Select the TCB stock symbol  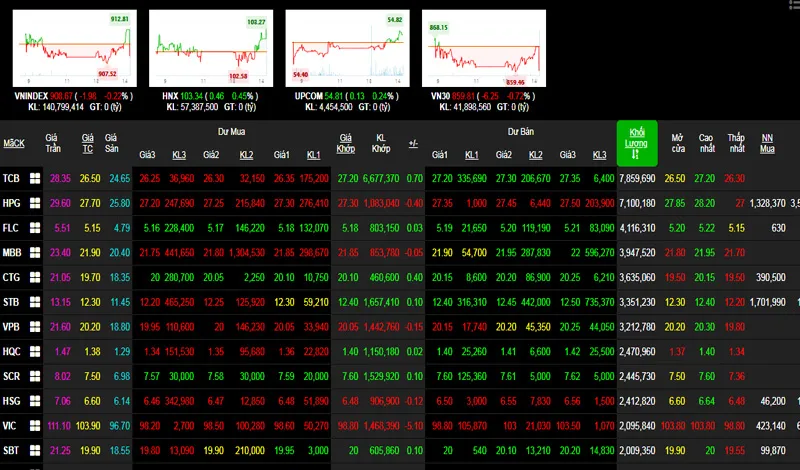click(11, 178)
